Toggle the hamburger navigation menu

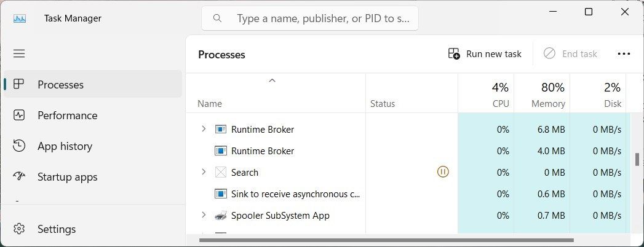(19, 54)
